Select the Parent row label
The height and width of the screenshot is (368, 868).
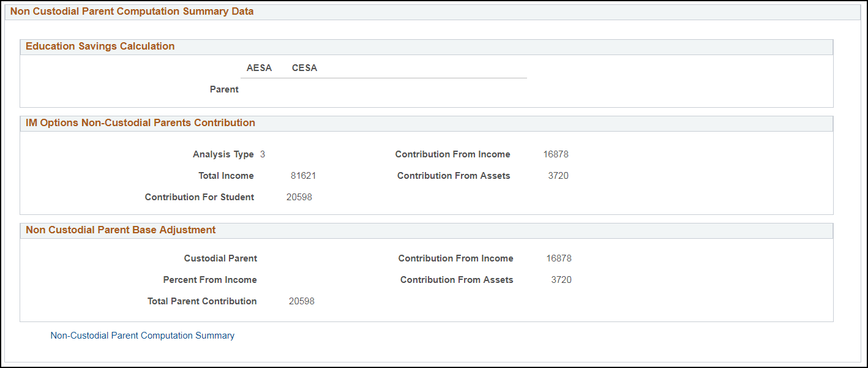click(223, 89)
